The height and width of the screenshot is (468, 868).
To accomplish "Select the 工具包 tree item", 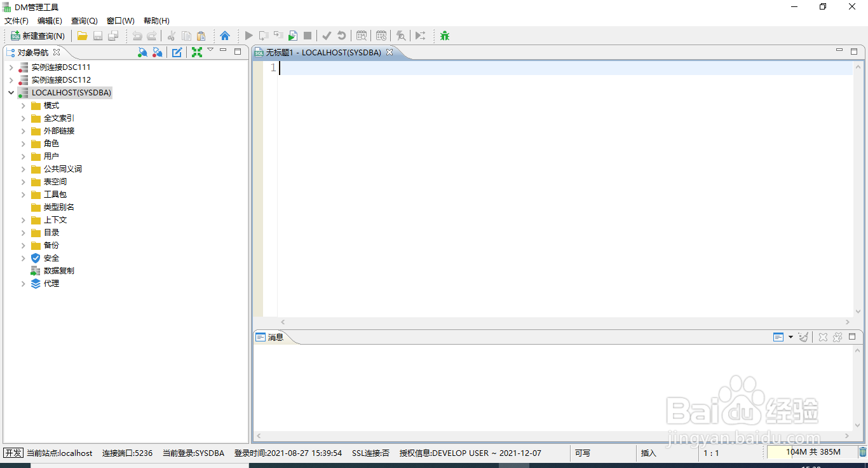I will (x=55, y=194).
